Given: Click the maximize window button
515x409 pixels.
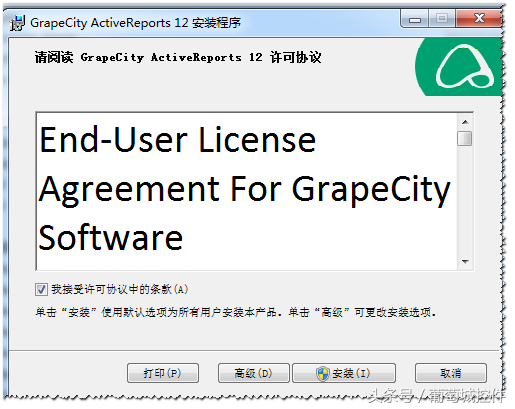Looking at the screenshot, I should tap(442, 19).
